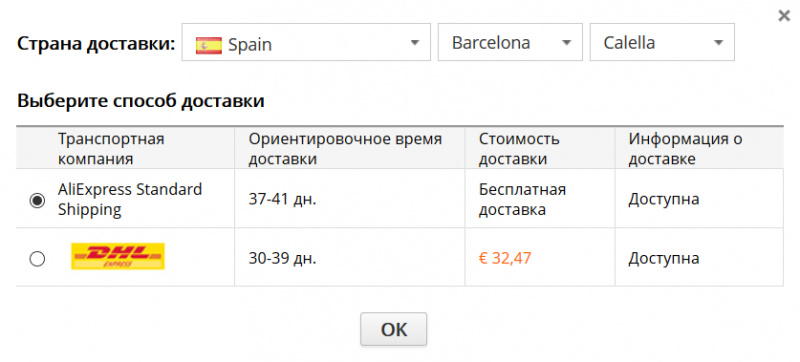Viewport: 800px width, 362px height.
Task: Close the shipping dialog with the X icon
Action: point(784,16)
